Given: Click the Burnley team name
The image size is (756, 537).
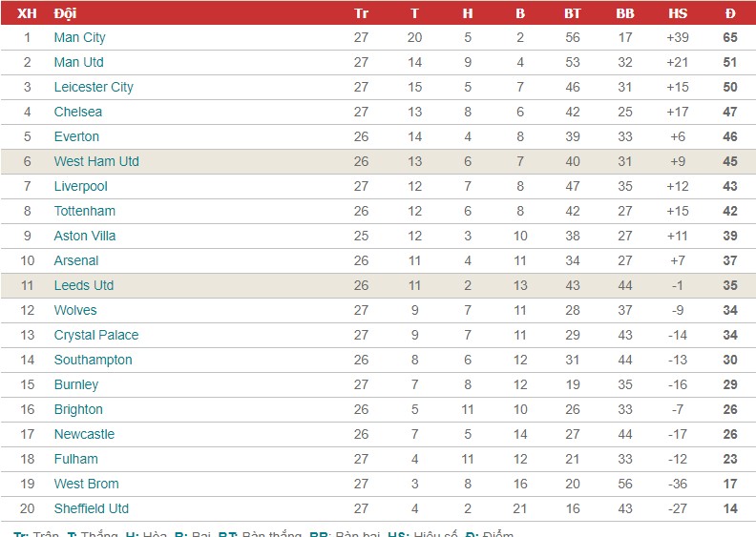Looking at the screenshot, I should click(x=76, y=384).
